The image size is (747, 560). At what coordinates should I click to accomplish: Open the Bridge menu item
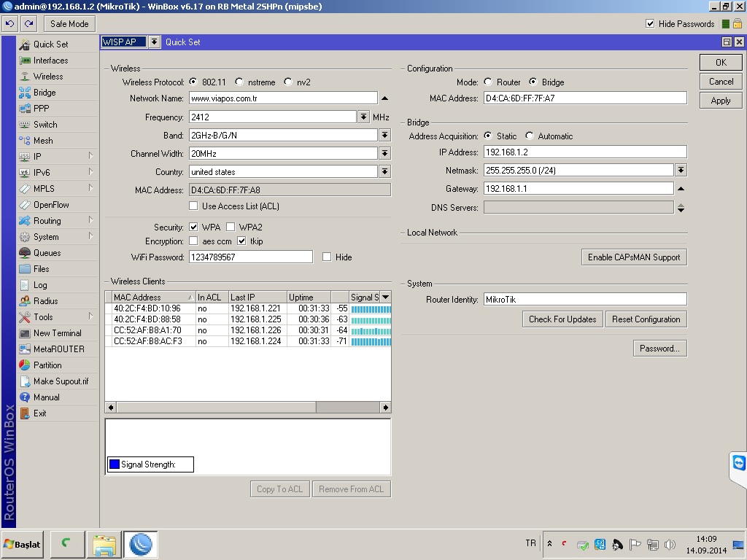(44, 93)
